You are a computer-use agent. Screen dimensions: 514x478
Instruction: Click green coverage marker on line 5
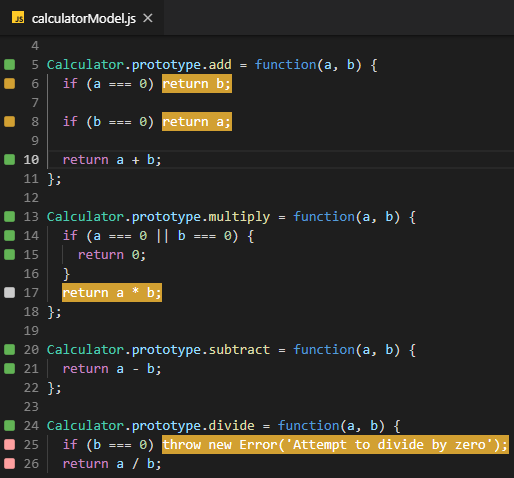(x=9, y=64)
